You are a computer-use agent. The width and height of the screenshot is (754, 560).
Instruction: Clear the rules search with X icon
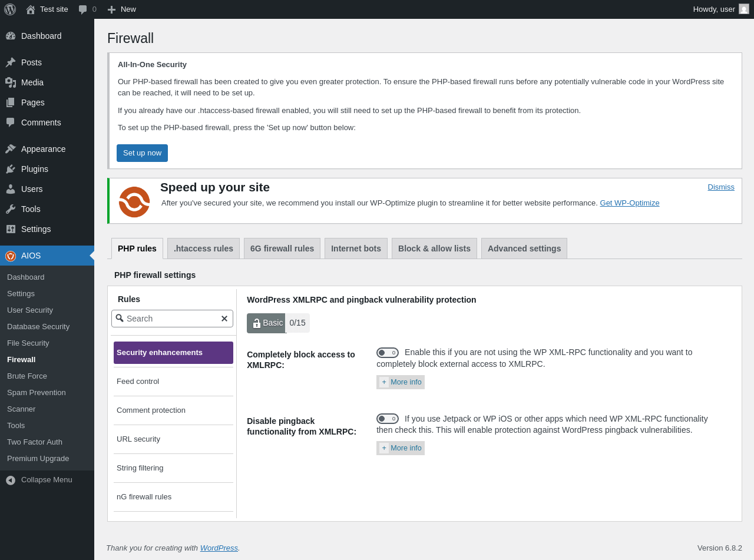point(224,319)
